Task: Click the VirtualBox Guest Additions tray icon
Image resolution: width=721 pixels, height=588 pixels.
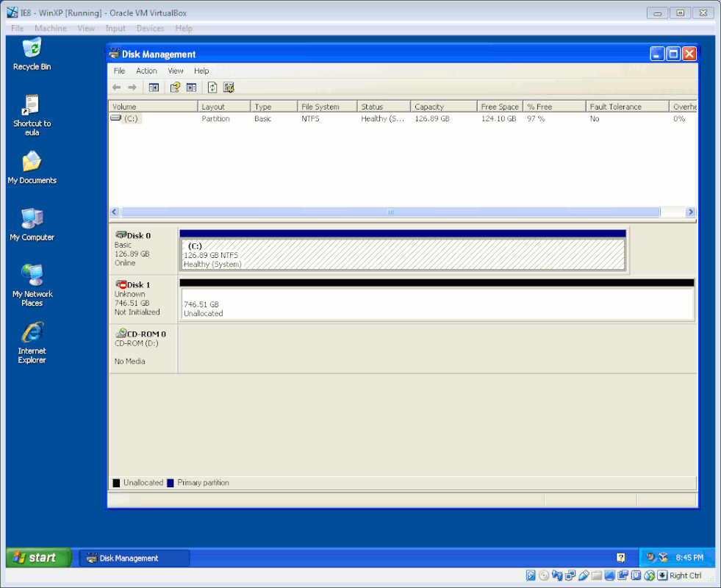Action: click(x=663, y=557)
